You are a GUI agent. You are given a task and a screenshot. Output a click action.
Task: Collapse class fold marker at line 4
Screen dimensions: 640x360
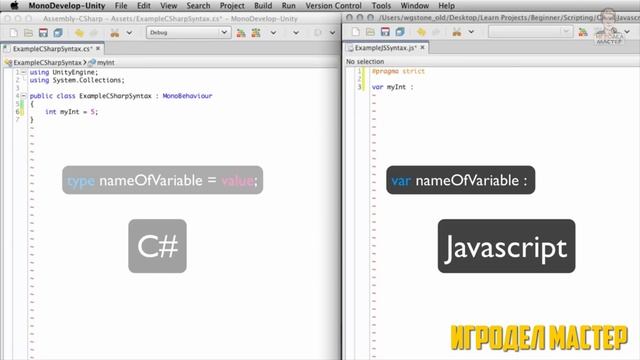(24, 96)
